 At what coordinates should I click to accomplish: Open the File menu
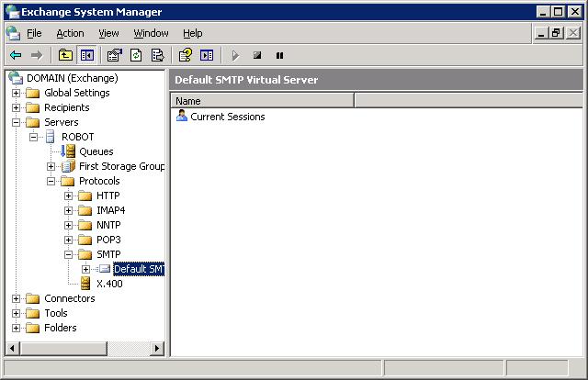(x=34, y=33)
